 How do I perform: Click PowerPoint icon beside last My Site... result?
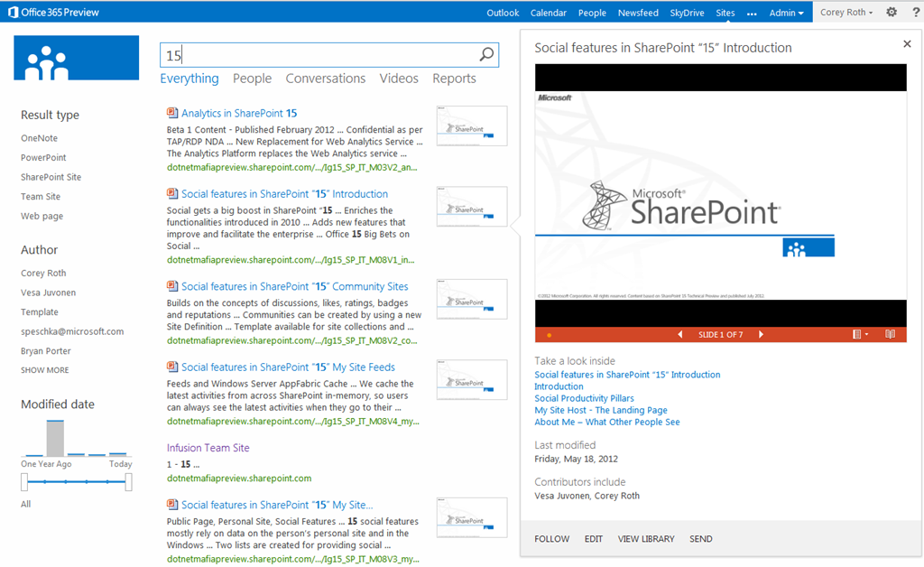(x=172, y=505)
